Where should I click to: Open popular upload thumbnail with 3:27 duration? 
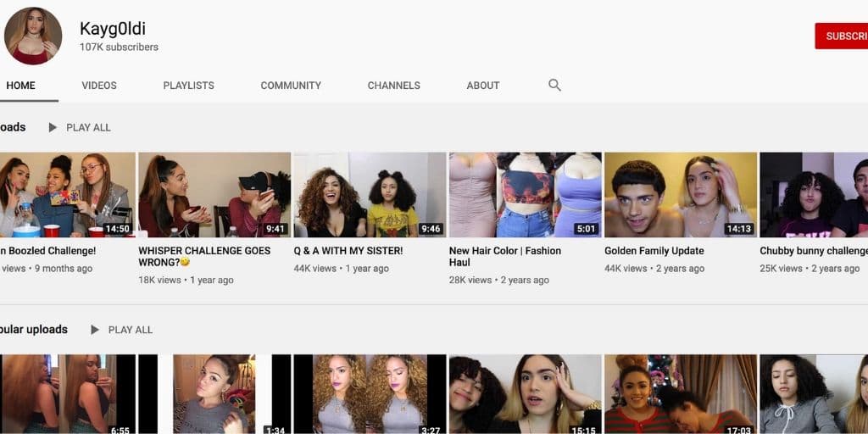(x=370, y=394)
